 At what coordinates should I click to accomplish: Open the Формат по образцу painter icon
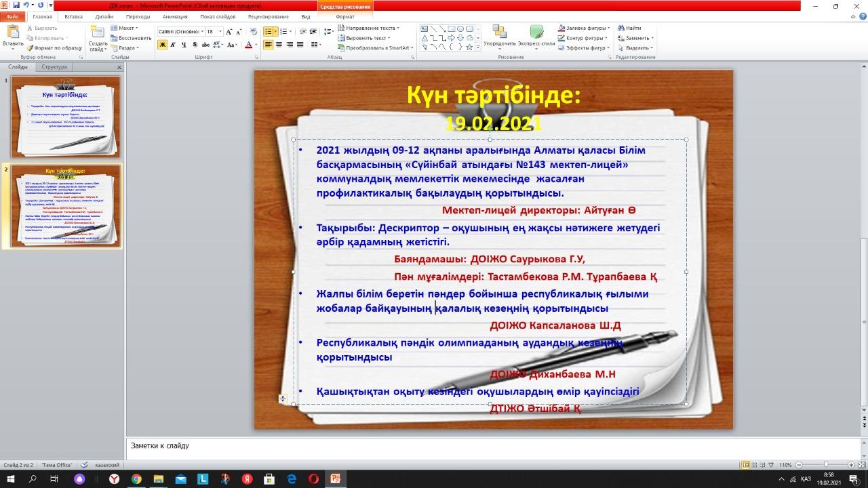31,48
